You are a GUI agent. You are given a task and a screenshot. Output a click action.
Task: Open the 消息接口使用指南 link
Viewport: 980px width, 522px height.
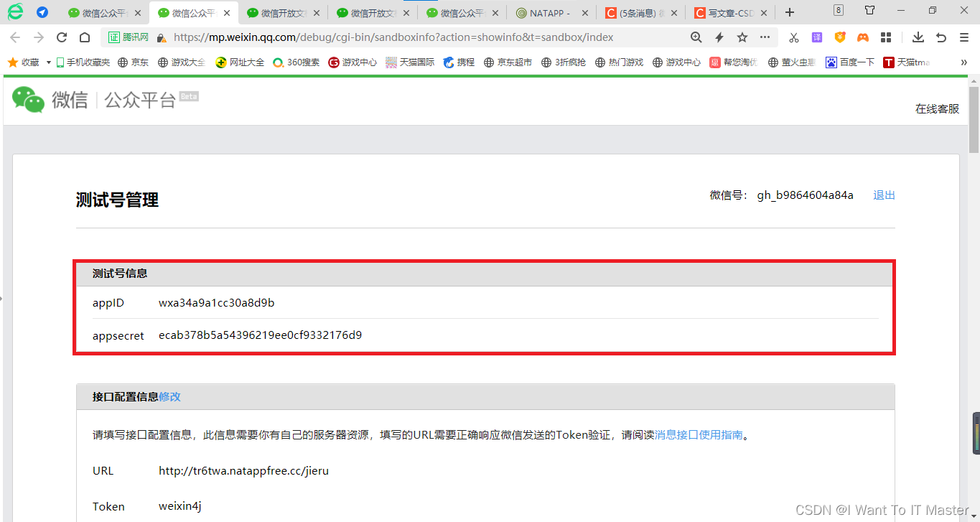click(x=699, y=434)
